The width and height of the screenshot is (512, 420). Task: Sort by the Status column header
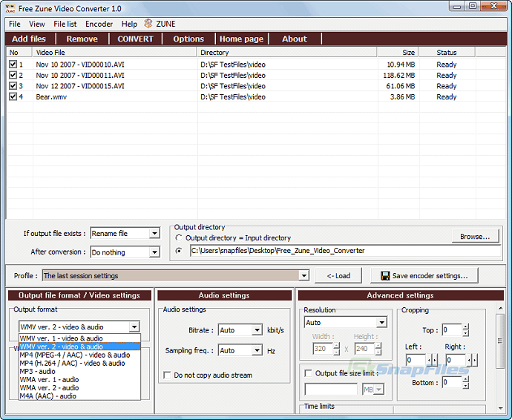(x=447, y=52)
